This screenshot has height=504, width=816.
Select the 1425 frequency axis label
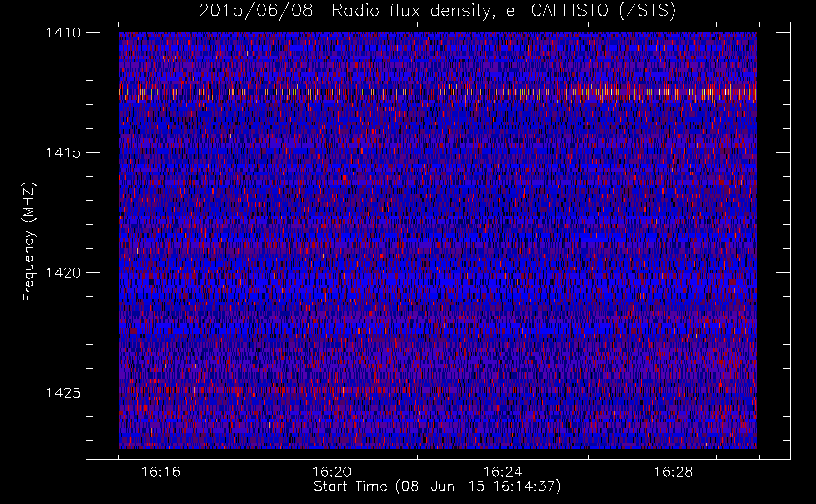[x=63, y=393]
